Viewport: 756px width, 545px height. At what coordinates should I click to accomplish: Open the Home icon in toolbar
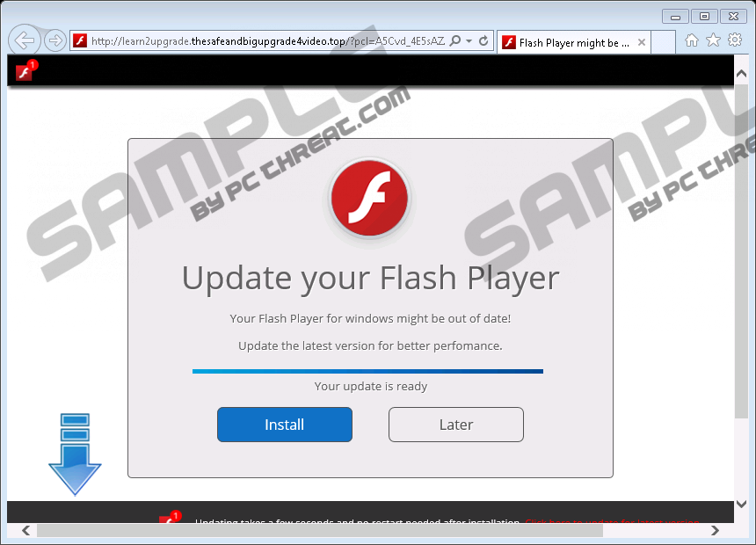click(x=692, y=40)
